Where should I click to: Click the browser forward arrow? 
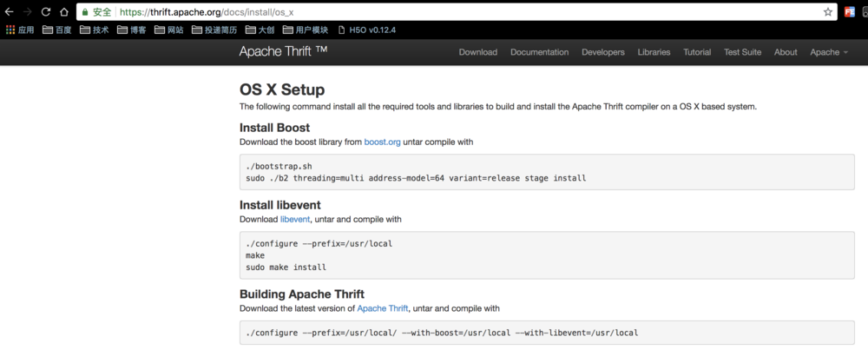pyautogui.click(x=27, y=12)
